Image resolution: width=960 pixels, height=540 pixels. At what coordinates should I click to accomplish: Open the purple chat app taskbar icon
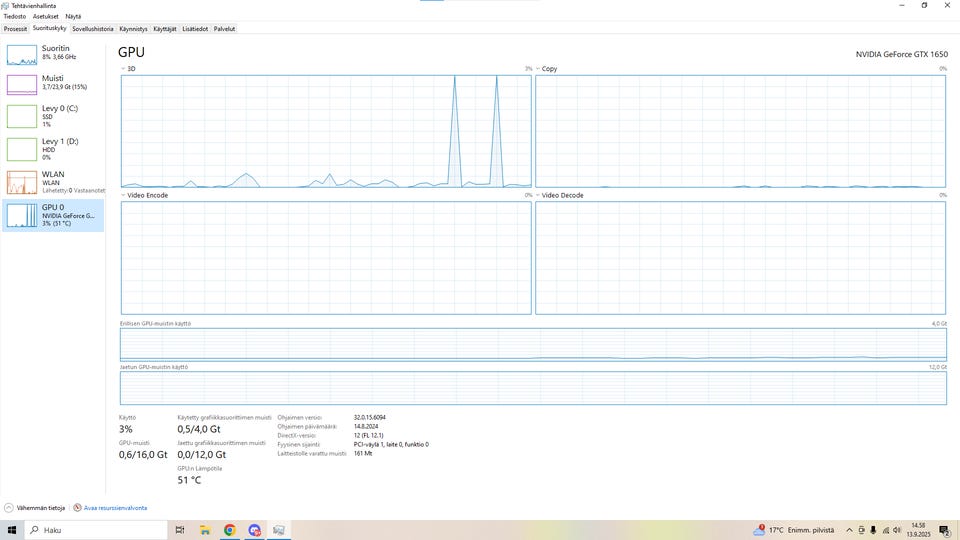point(255,530)
